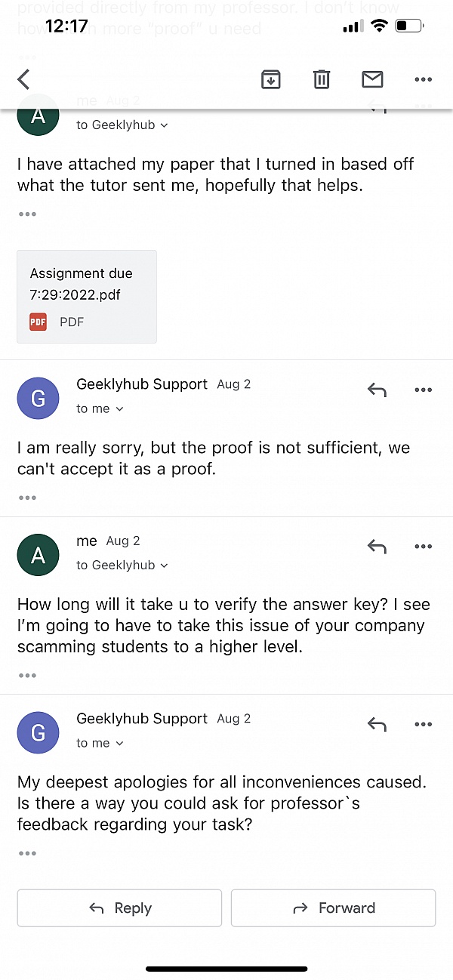Image resolution: width=453 pixels, height=980 pixels.
Task: Reply arrow on first Geeklyhub Support message
Action: tap(377, 390)
